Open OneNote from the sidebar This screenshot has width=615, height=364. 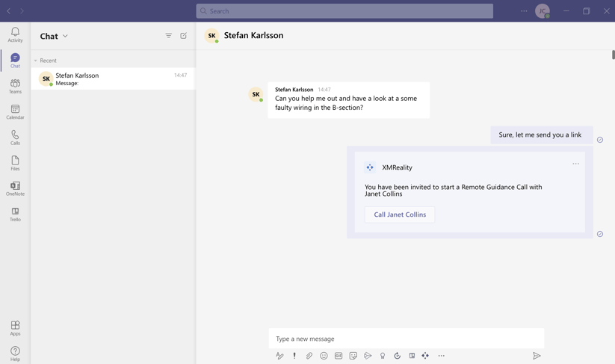coord(15,188)
